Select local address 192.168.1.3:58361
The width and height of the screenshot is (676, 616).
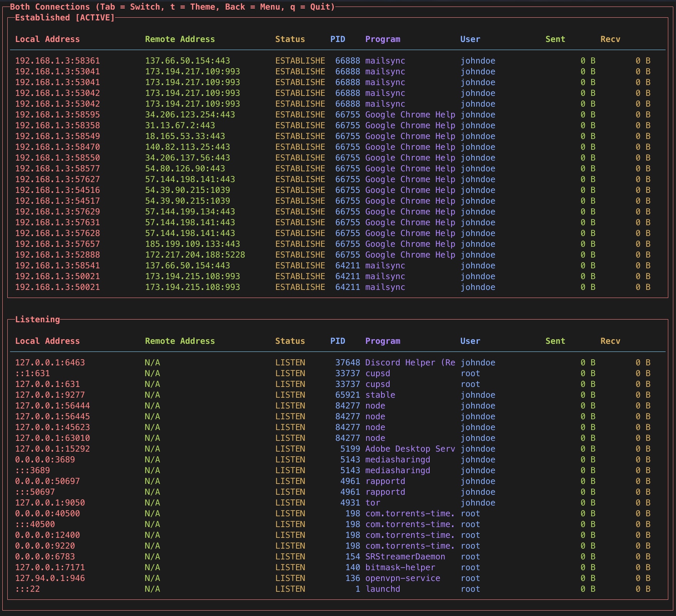click(57, 61)
